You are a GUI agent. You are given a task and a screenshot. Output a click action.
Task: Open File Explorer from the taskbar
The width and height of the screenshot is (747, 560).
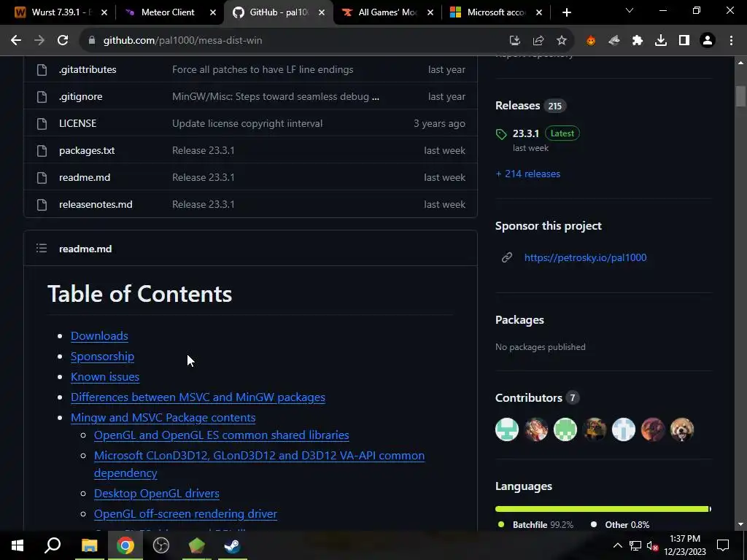89,545
